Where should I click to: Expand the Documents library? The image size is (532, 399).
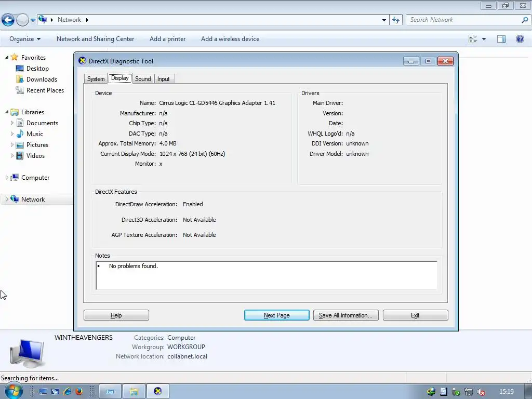coord(12,123)
